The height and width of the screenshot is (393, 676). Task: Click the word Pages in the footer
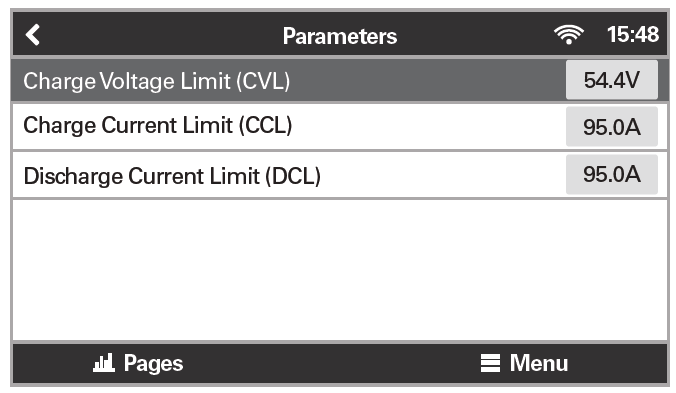click(x=153, y=364)
